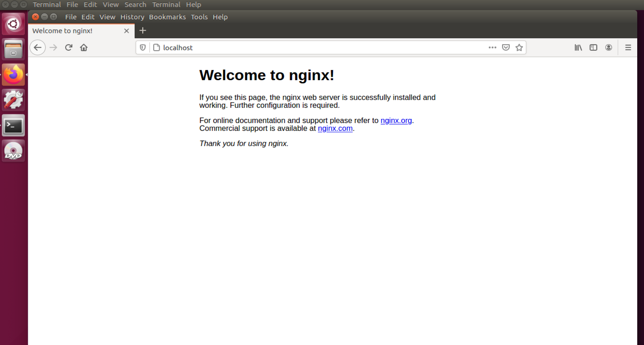Minimize the Firefox window
This screenshot has height=345, width=644.
tap(45, 16)
